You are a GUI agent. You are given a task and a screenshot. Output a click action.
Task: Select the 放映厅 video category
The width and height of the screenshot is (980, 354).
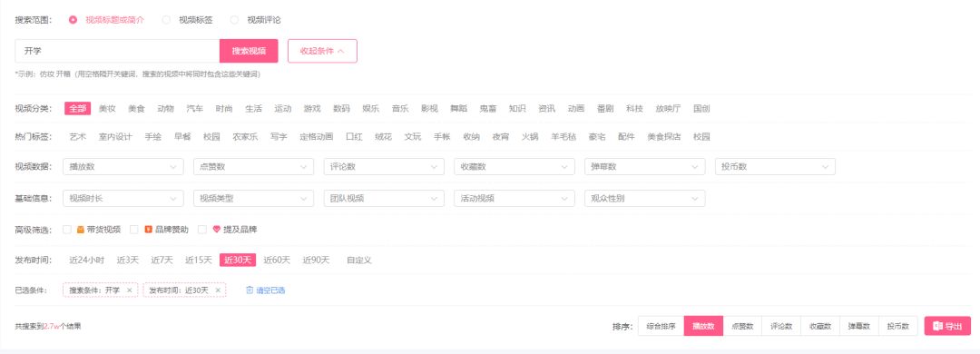click(668, 108)
